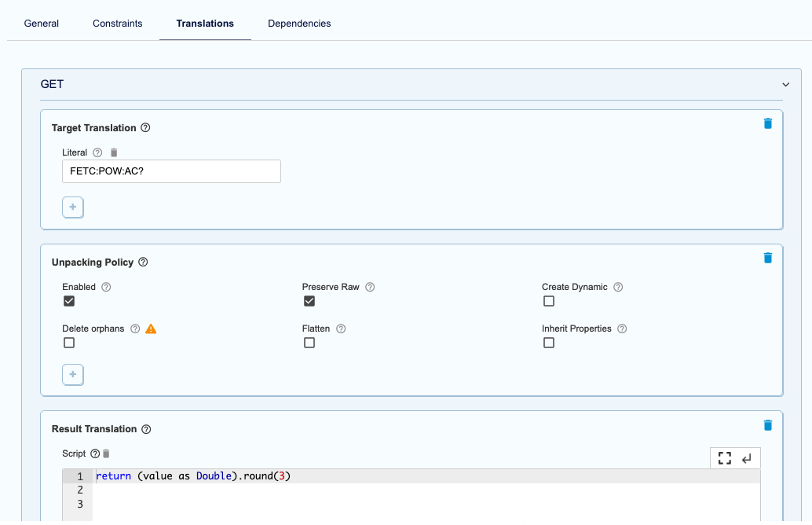Click the Delete orphans warning triangle
The height and width of the screenshot is (525, 812).
(151, 329)
